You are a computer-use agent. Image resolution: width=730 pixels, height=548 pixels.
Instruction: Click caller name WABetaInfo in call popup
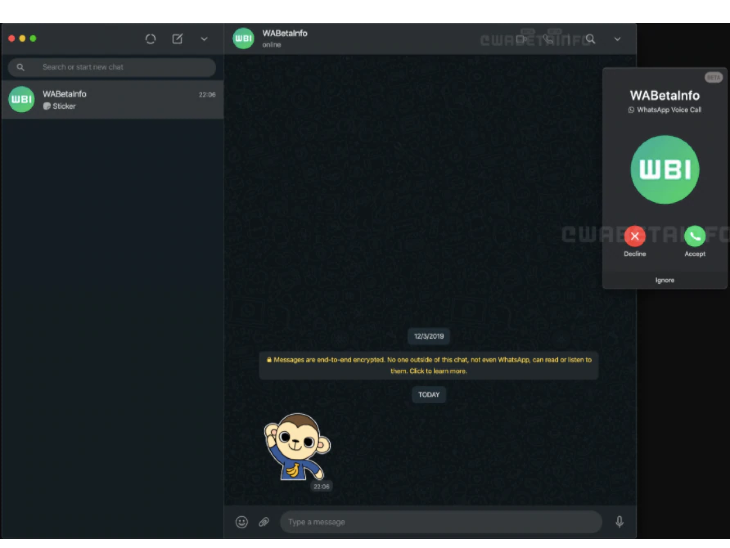[x=664, y=95]
